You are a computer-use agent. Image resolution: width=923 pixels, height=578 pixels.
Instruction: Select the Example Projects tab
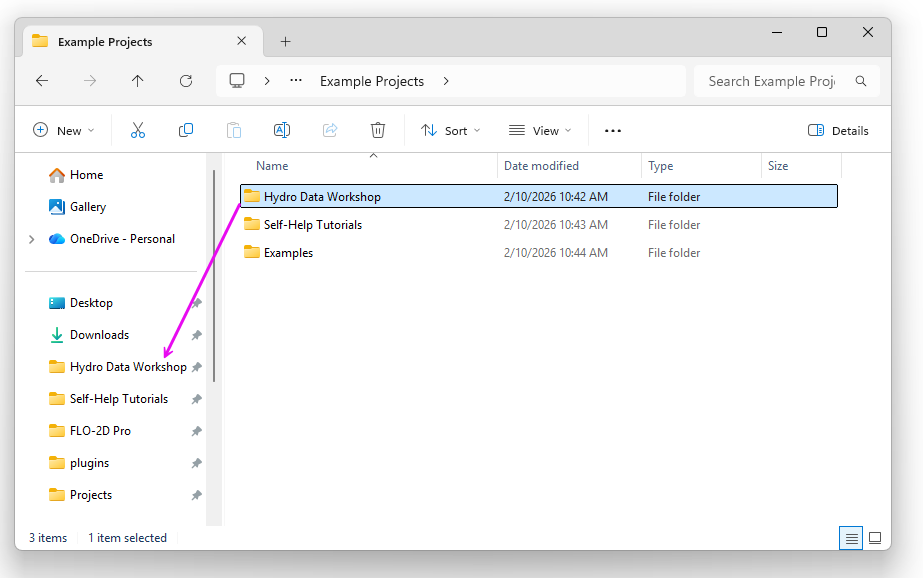130,41
